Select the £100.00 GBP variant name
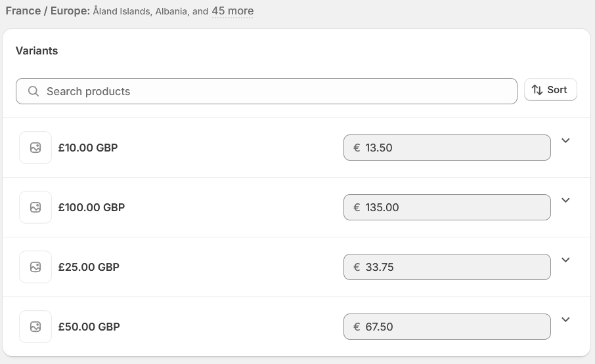The image size is (595, 364). tap(91, 207)
